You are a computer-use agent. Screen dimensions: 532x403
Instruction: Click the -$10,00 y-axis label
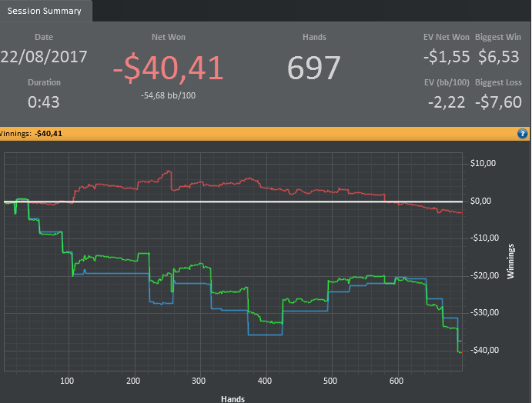pyautogui.click(x=484, y=238)
